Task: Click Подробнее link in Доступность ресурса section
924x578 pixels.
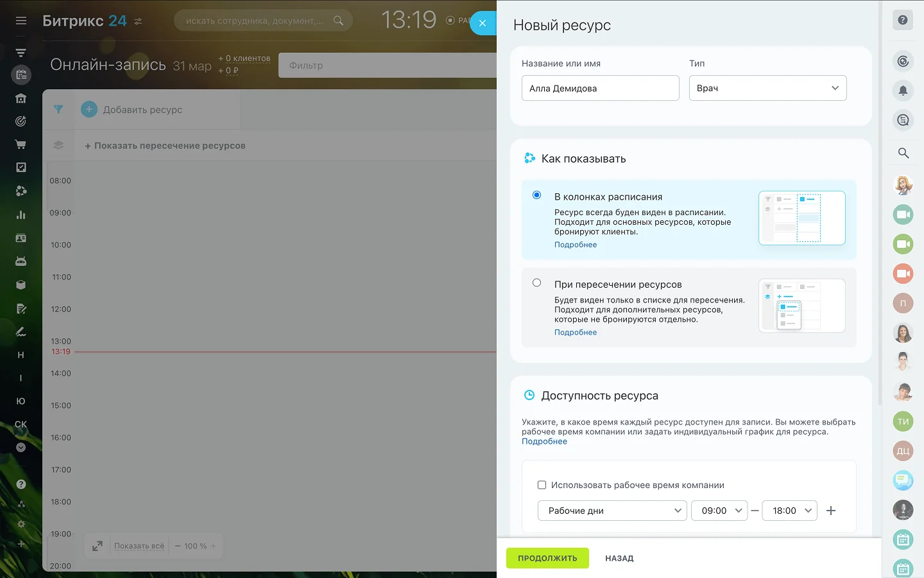Action: pyautogui.click(x=544, y=441)
